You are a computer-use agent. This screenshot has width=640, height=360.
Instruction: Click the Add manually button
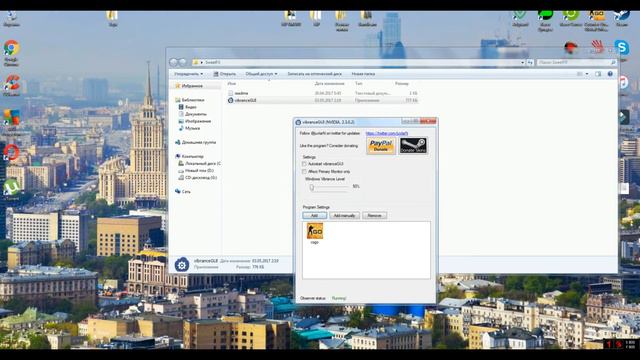[344, 215]
